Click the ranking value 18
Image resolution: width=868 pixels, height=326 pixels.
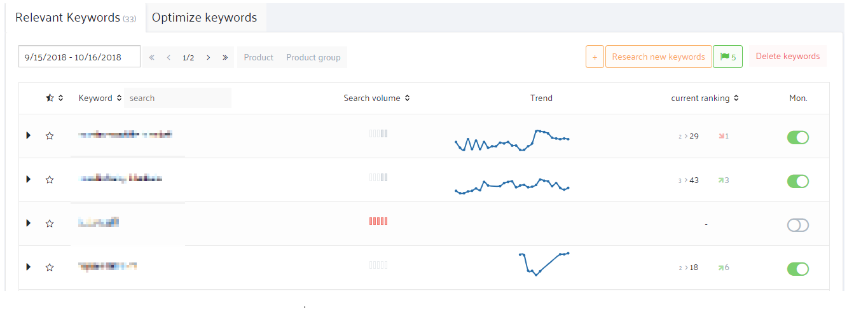[694, 268]
